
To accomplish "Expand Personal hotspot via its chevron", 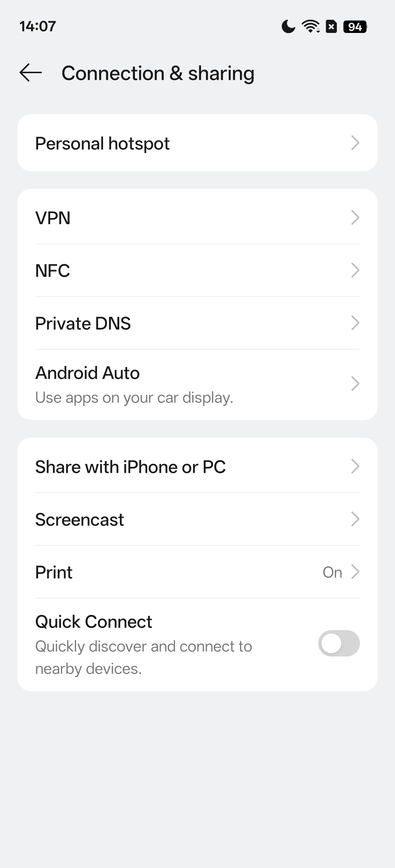I will point(355,143).
